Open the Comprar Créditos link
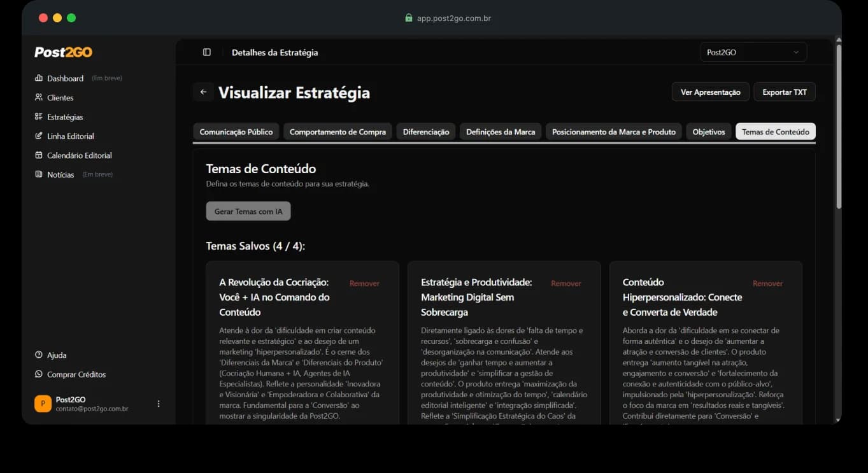 (x=76, y=374)
